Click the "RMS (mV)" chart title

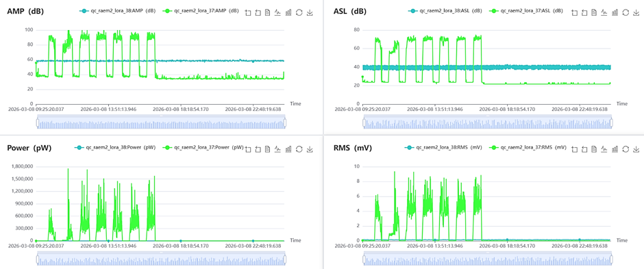click(x=353, y=148)
